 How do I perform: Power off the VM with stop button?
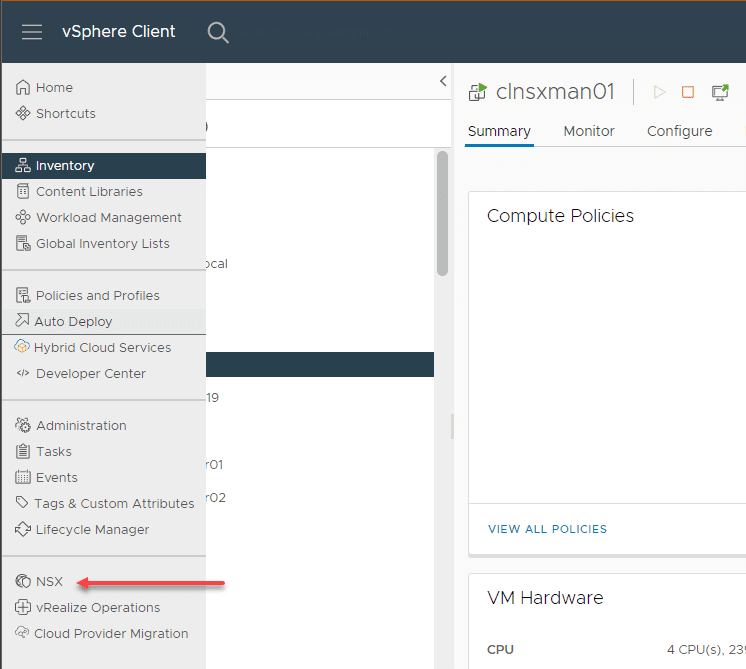[688, 92]
